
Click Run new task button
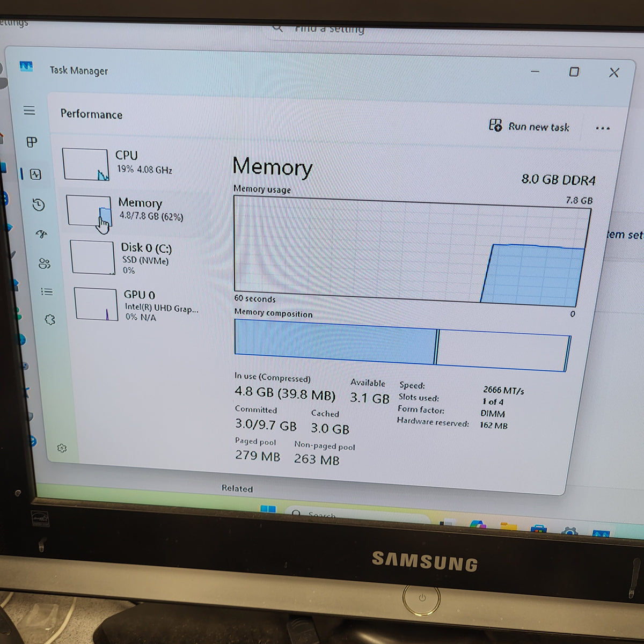click(529, 126)
